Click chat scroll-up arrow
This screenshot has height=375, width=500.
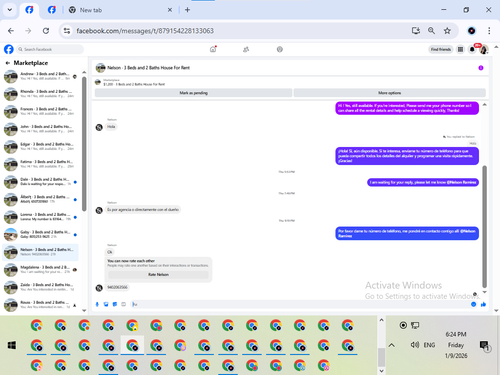[484, 105]
